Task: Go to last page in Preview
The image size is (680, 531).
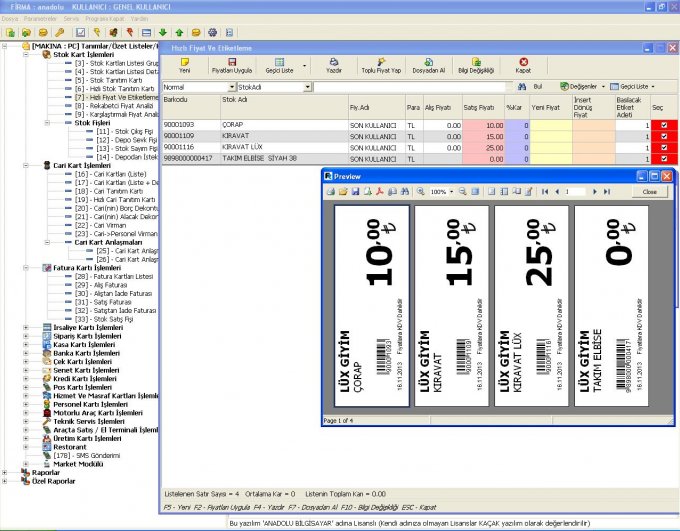Action: coord(607,191)
